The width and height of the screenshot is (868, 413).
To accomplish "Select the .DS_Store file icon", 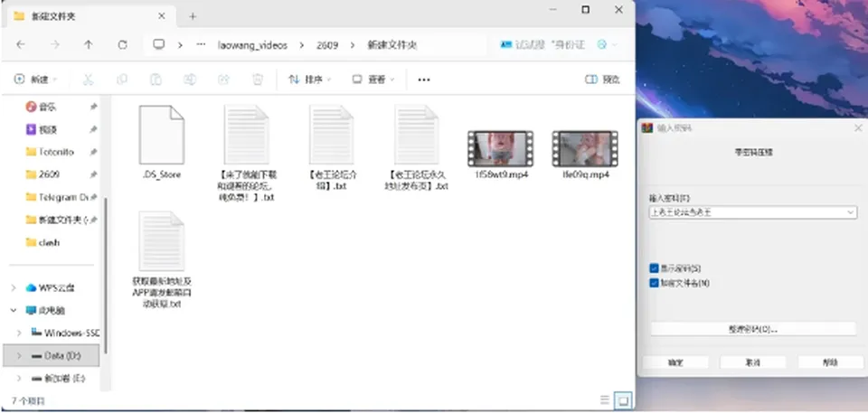I will tap(161, 135).
